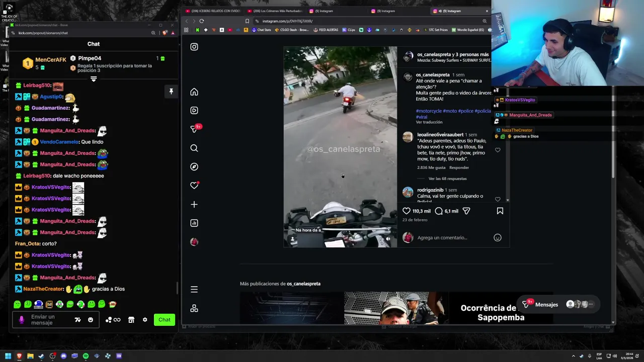The image size is (644, 362).
Task: Open profile avatar in Instagram sidebar
Action: tap(194, 242)
